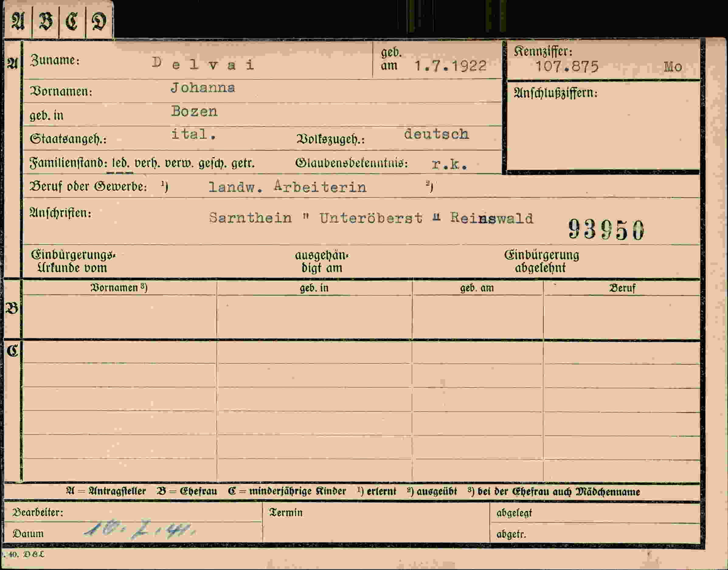Click index tab letter C at top
Image resolution: width=728 pixels, height=570 pixels.
pos(72,21)
